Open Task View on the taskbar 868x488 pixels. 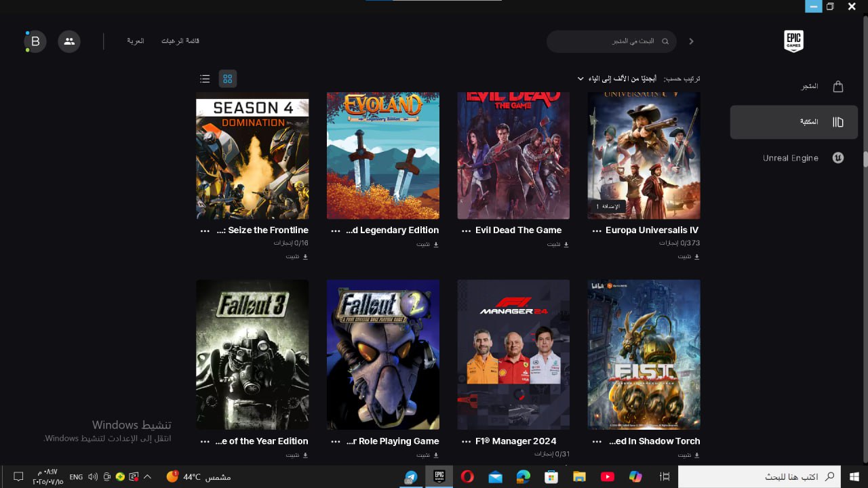665,476
